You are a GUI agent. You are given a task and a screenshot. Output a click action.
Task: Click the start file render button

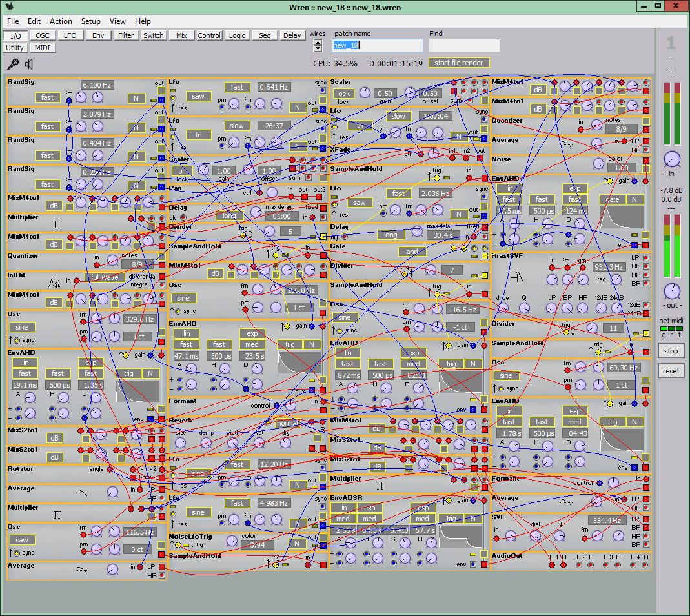(459, 63)
